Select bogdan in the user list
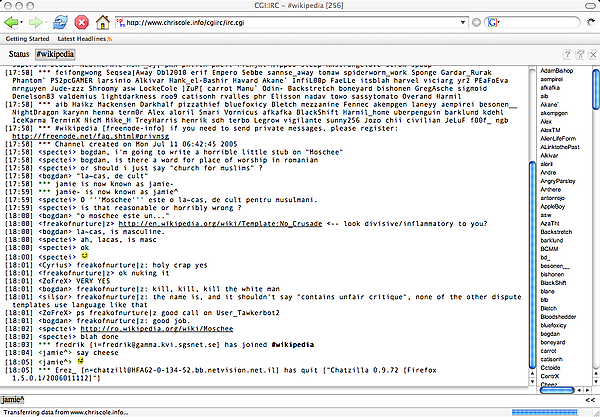Screen dimensions: 600x417 [x=550, y=334]
